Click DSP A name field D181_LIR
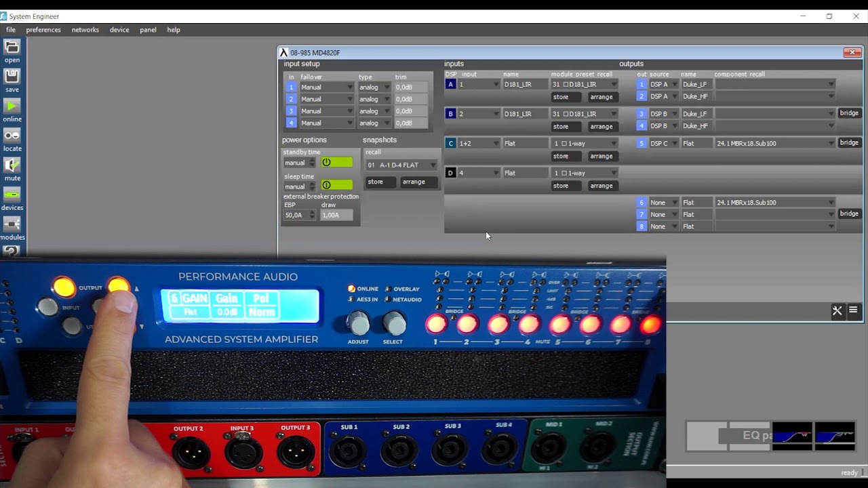Screen dimensions: 868x488 pos(526,85)
